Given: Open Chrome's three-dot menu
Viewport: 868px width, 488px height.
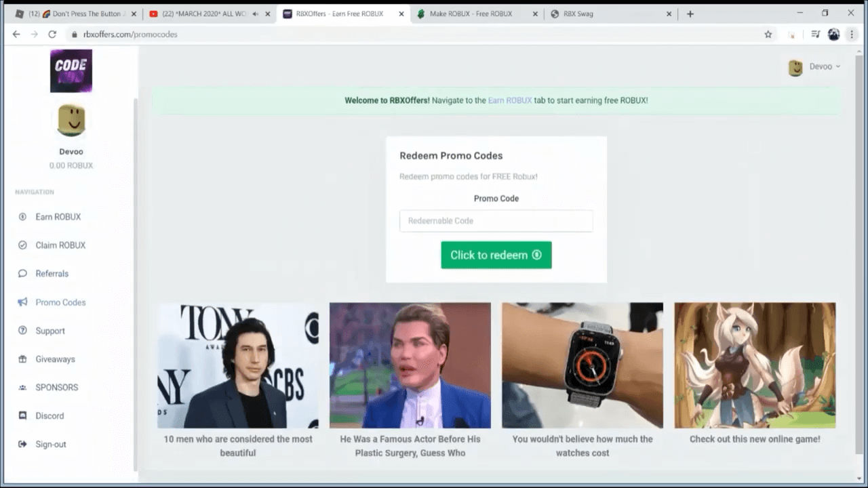Looking at the screenshot, I should click(x=852, y=34).
